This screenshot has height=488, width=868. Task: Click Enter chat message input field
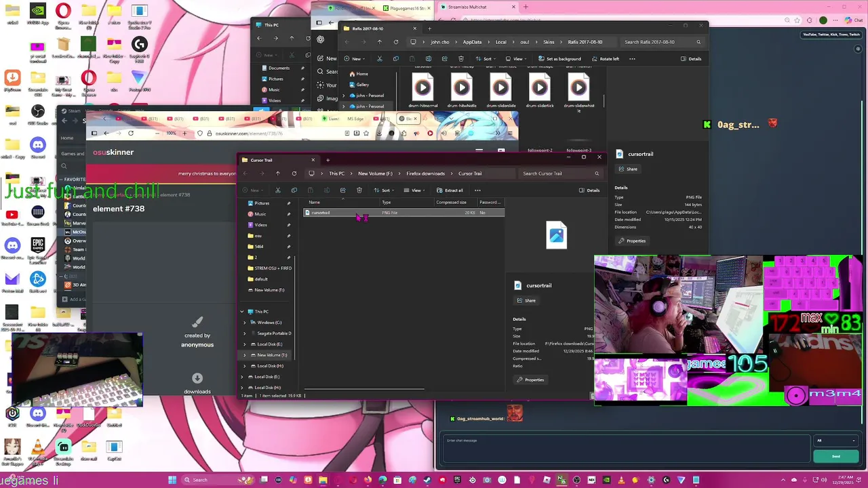point(625,449)
